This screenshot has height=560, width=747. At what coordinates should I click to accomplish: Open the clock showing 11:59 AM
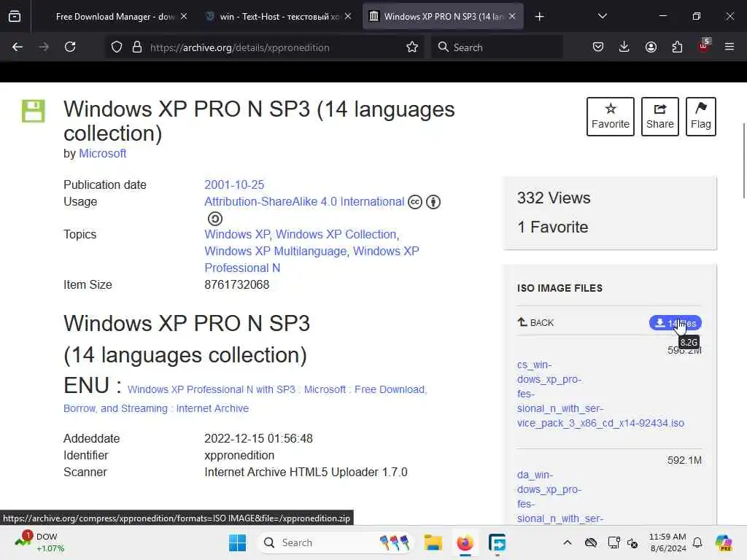click(667, 542)
